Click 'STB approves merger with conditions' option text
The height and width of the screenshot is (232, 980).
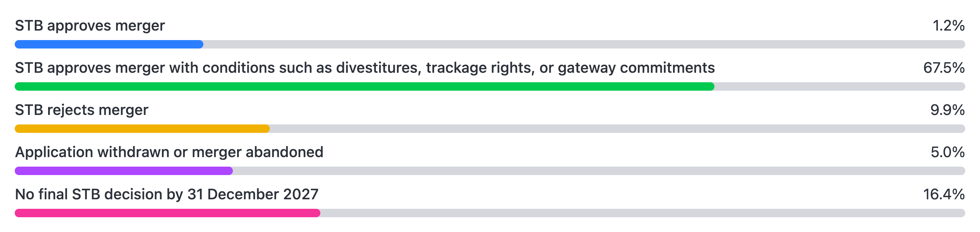[x=365, y=68]
